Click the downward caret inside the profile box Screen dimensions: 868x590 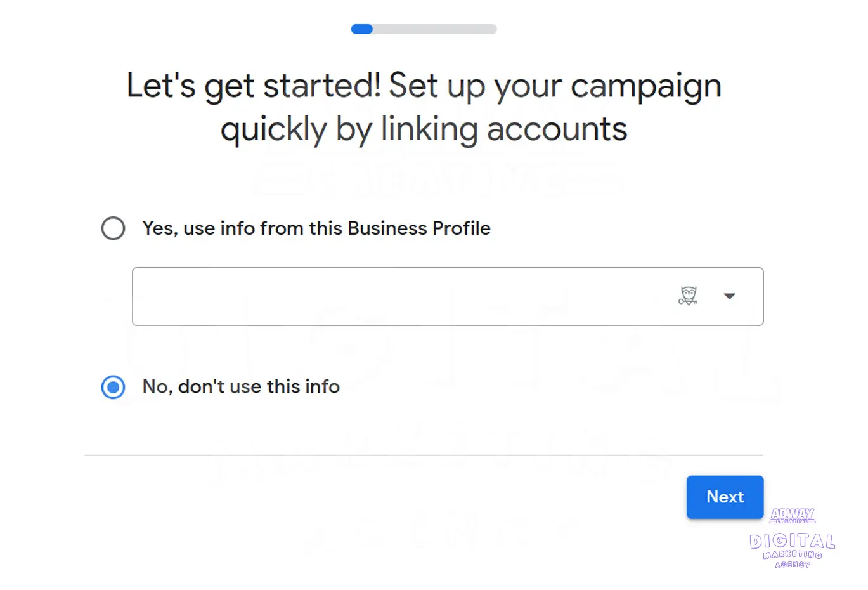coord(729,296)
